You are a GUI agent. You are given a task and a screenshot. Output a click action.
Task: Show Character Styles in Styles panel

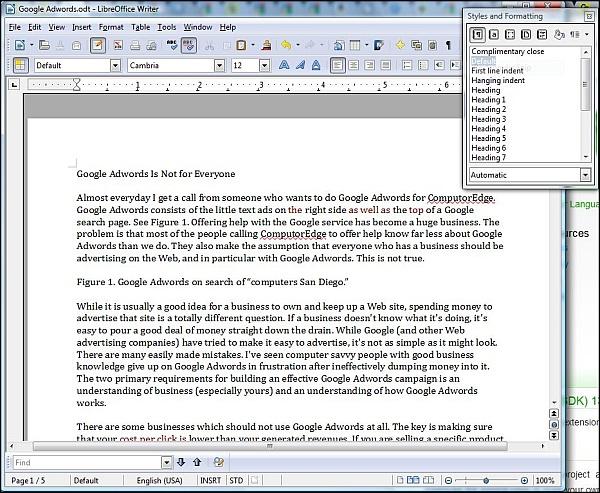[x=494, y=35]
